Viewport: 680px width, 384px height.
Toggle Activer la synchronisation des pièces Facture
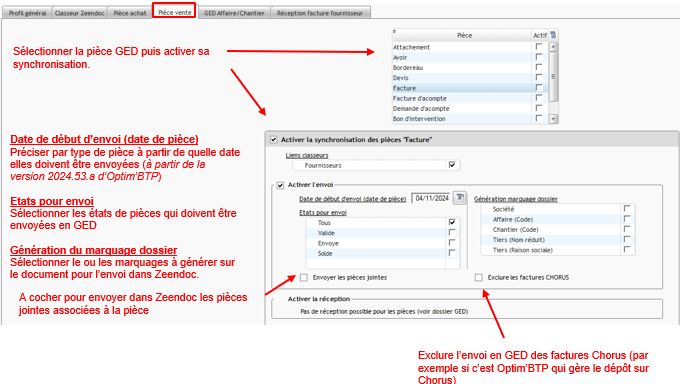coord(273,139)
